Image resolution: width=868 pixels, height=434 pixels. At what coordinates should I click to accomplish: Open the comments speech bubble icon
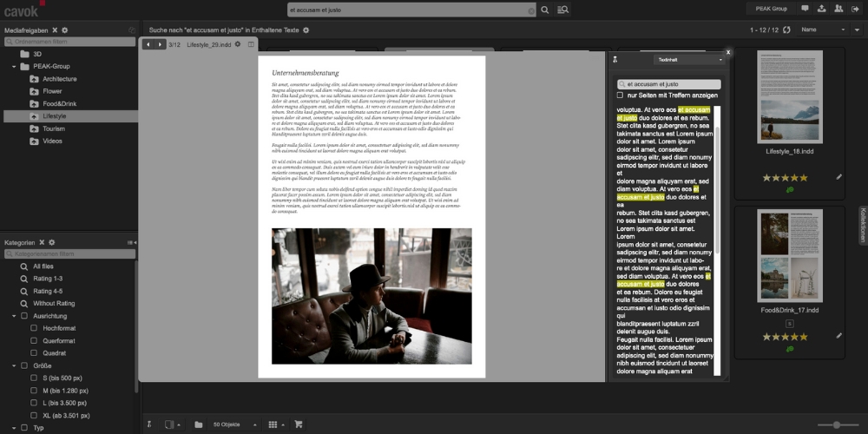pyautogui.click(x=805, y=9)
